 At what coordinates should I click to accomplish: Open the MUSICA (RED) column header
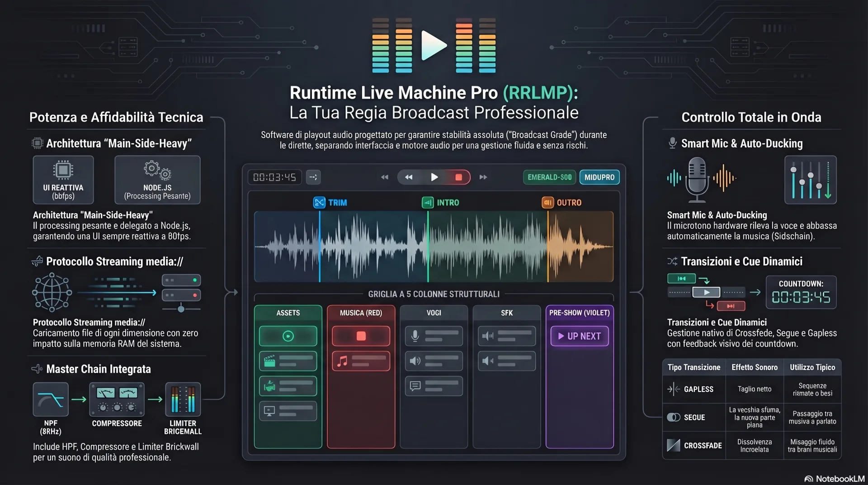361,313
